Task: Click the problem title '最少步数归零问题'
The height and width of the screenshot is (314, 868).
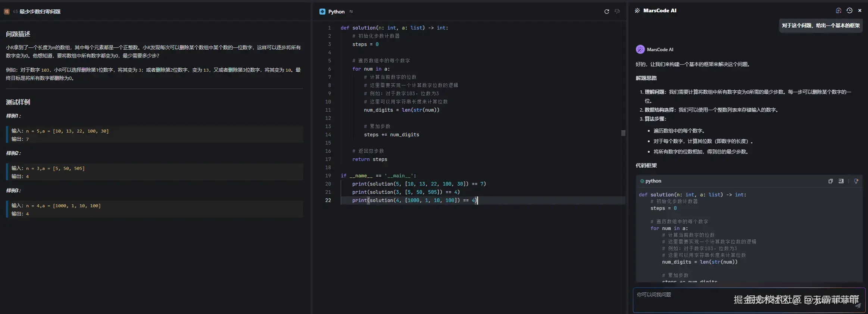Action: coord(40,12)
